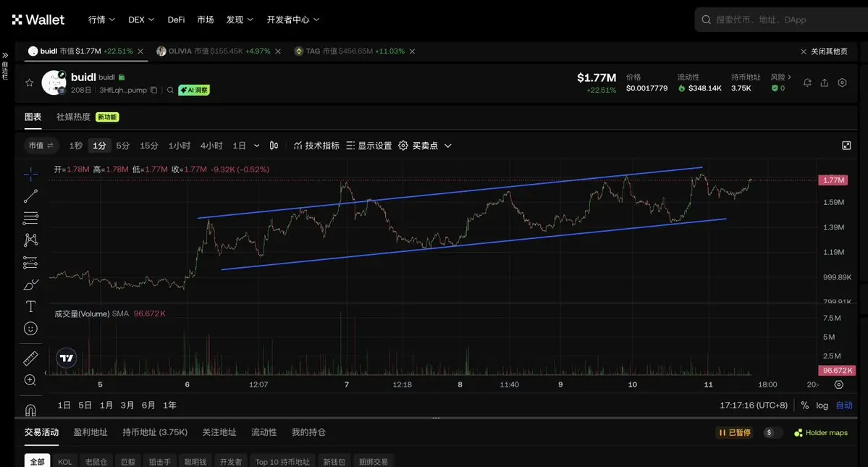Switch the dollar currency display toggle
Viewport: 868px width, 467px height.
pyautogui.click(x=773, y=433)
